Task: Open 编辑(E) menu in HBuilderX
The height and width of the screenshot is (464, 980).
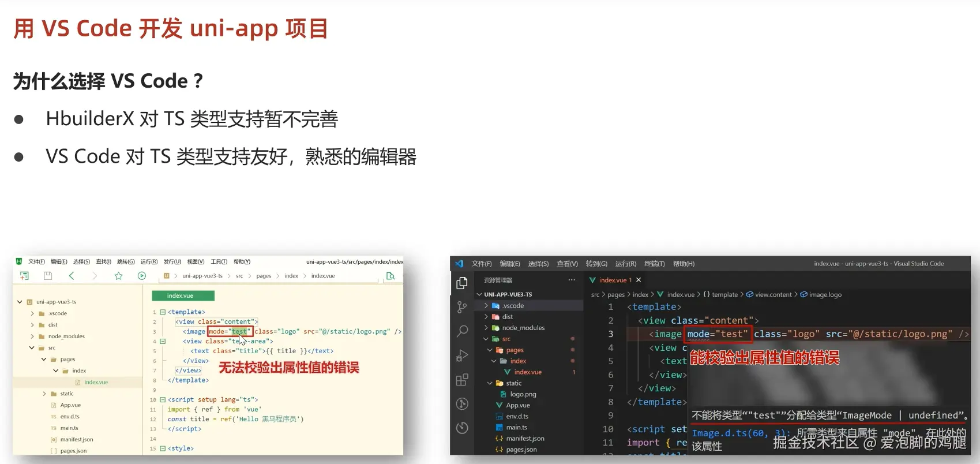Action: [59, 261]
